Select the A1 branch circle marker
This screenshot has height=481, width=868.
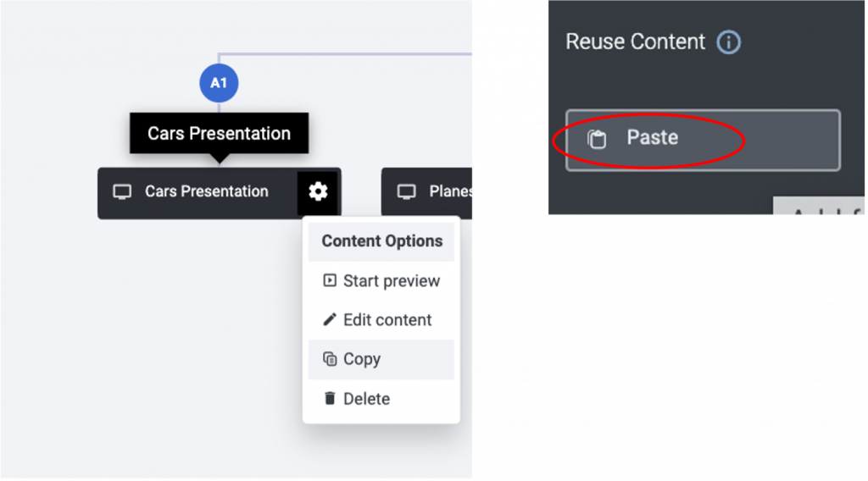(x=219, y=83)
